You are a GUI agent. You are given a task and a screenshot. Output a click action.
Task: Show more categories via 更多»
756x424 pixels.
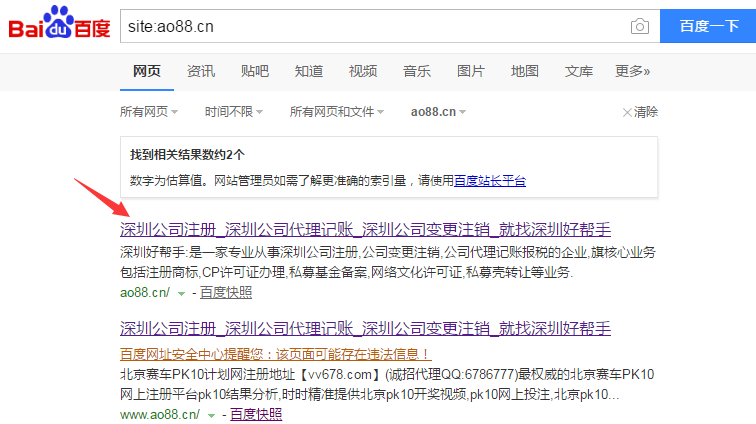(632, 71)
